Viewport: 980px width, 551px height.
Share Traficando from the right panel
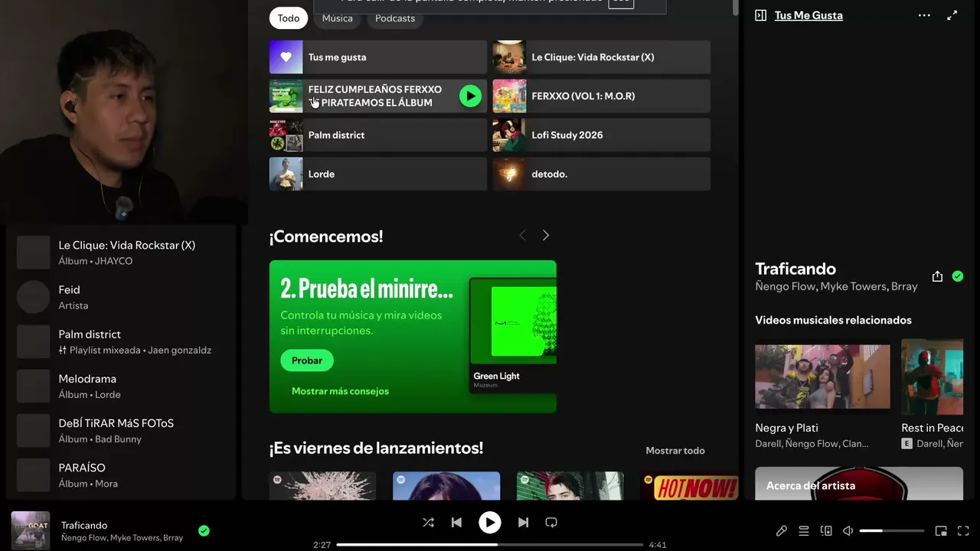click(937, 276)
